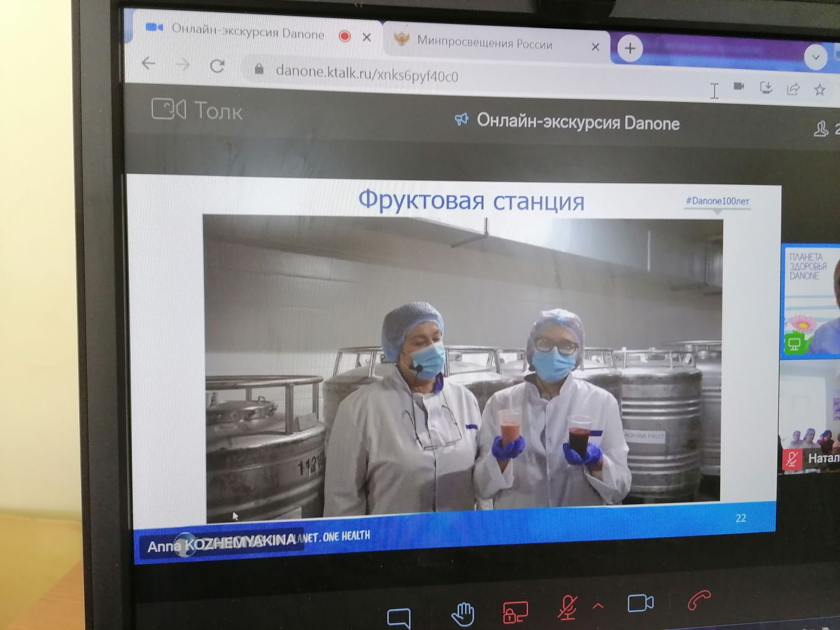This screenshot has width=840, height=630.
Task: Hang up and leave the call
Action: pyautogui.click(x=699, y=600)
